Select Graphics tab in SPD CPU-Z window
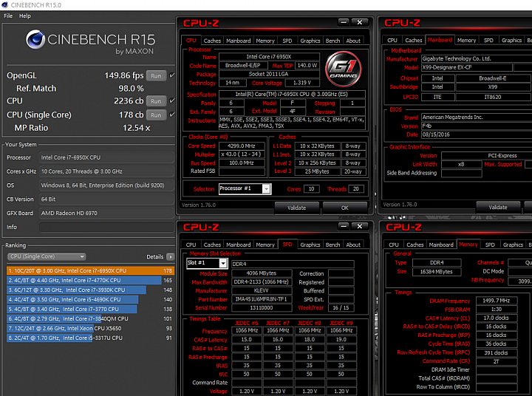Viewport: 532px width, 396px height. click(x=310, y=245)
